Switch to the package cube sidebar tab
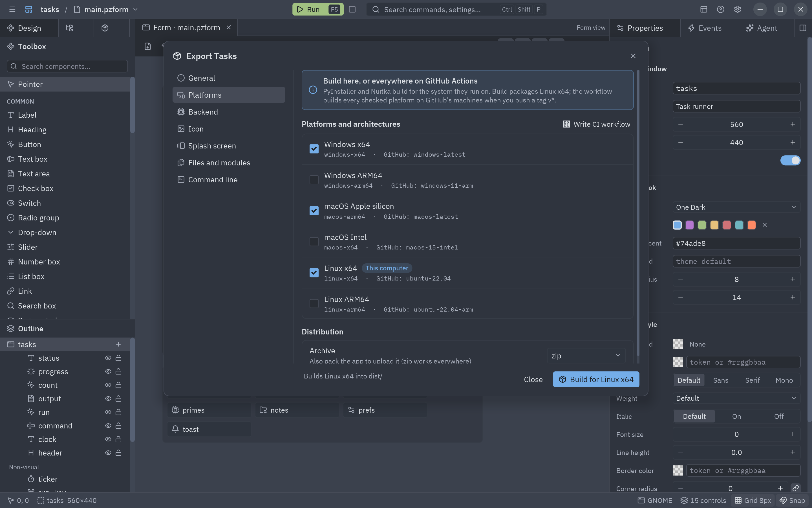The image size is (812, 508). pyautogui.click(x=105, y=28)
